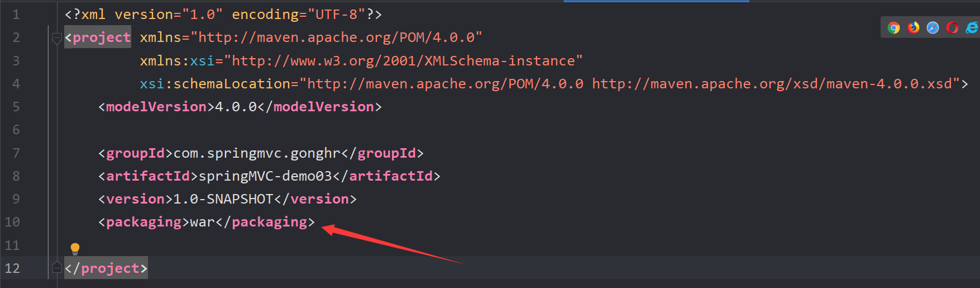Click the yellow lightbulb quick-fix icon

click(75, 249)
